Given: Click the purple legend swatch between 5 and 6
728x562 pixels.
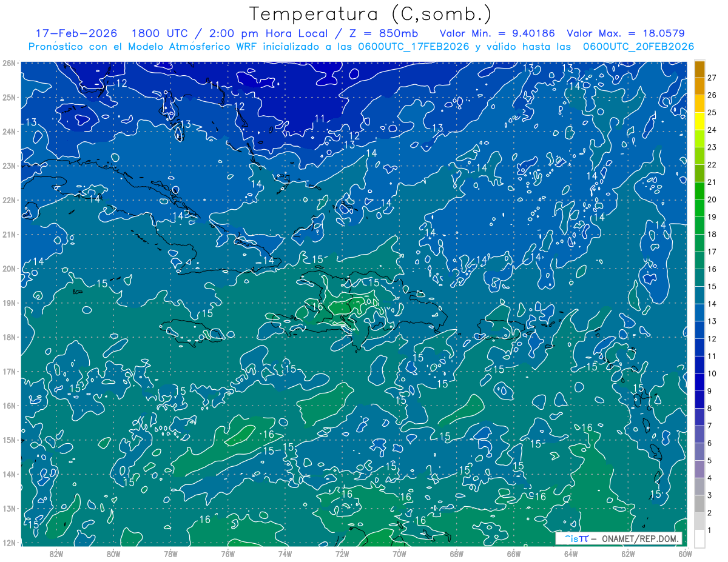Looking at the screenshot, I should (699, 452).
